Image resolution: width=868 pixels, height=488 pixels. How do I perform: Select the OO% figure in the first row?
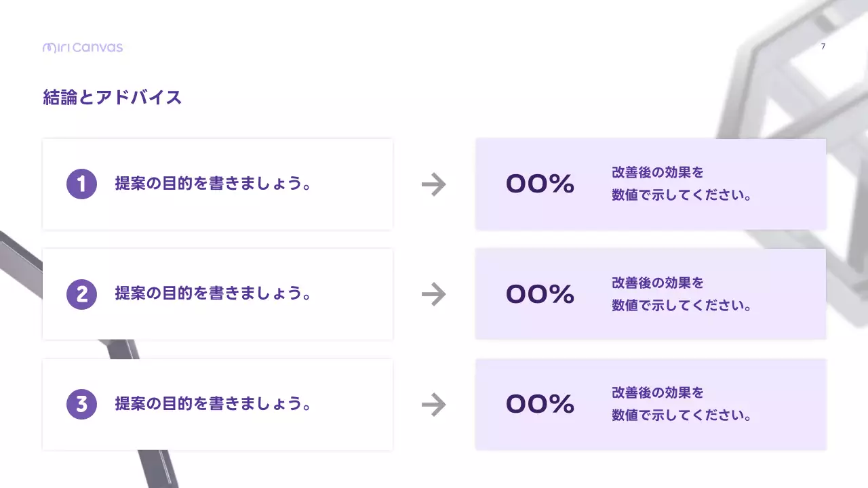[x=540, y=184]
